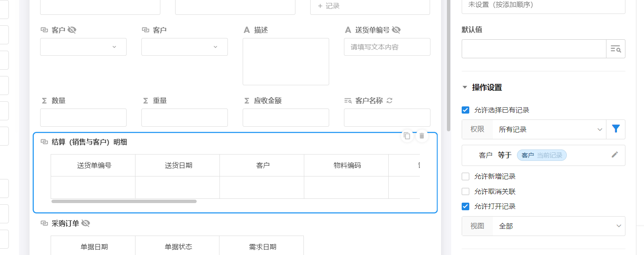Viewport: 644px width, 255px height.
Task: Enable the 允许新增记录 checkbox
Action: click(x=465, y=176)
